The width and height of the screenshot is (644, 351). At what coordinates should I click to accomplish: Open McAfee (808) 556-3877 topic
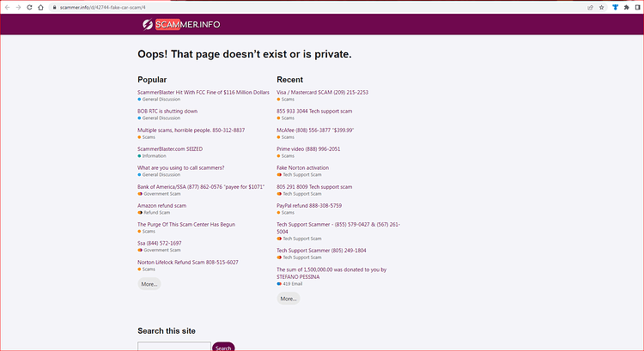pos(315,130)
